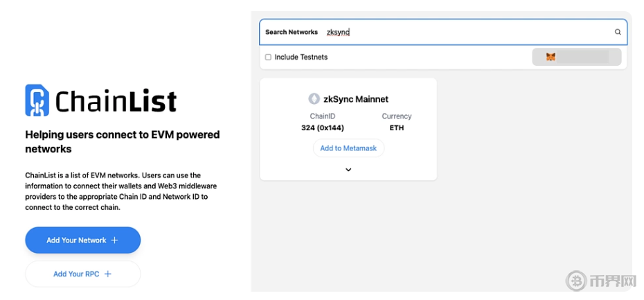This screenshot has width=644, height=300.
Task: Click the magnifier search icon
Action: tap(618, 32)
